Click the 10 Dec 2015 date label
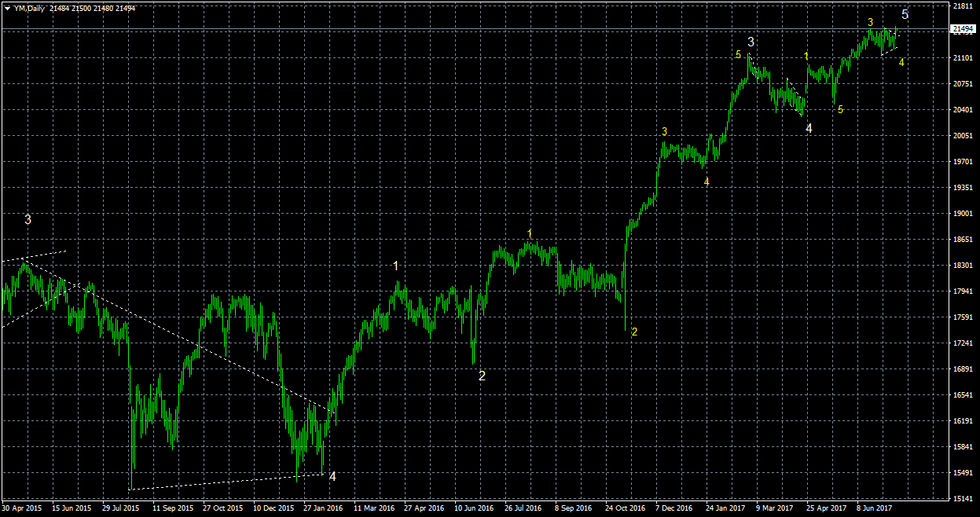This screenshot has height=517, width=980. point(273,509)
